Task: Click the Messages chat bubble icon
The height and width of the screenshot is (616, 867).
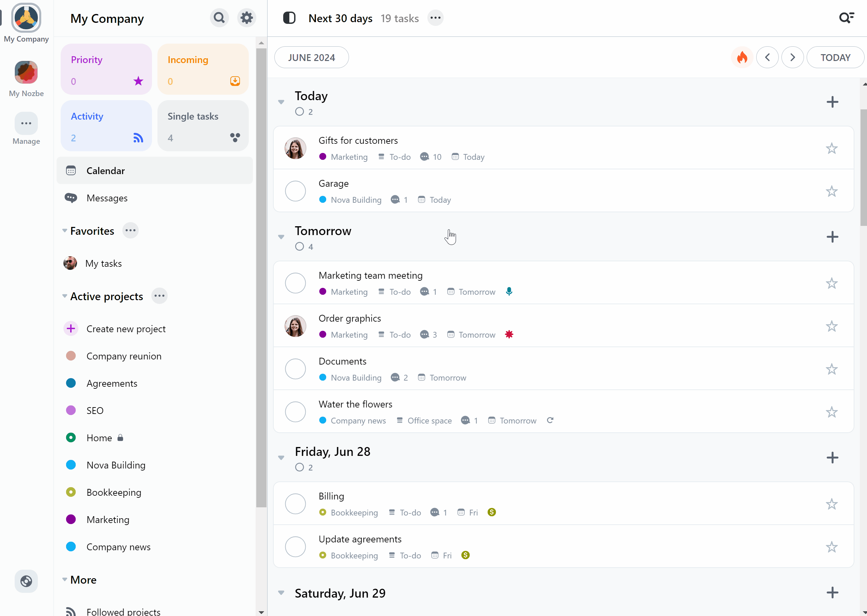Action: [71, 198]
